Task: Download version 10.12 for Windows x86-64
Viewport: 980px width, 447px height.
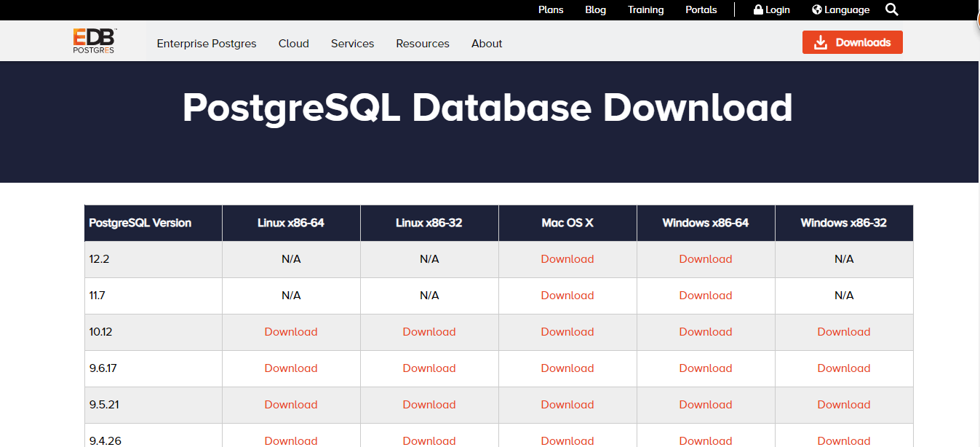Action: pyautogui.click(x=706, y=332)
